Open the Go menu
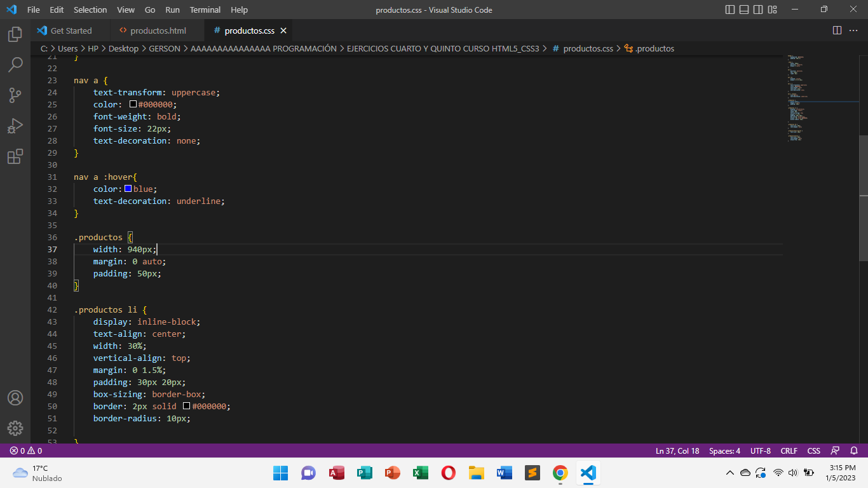The height and width of the screenshot is (488, 868). click(150, 10)
